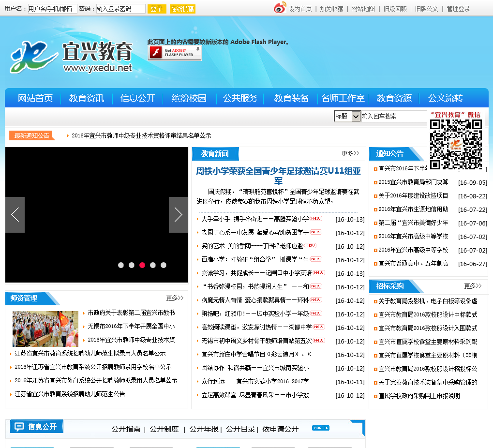Image resolution: width=493 pixels, height=448 pixels.
Task: Open 教育资讯 navigation item
Action: point(87,98)
